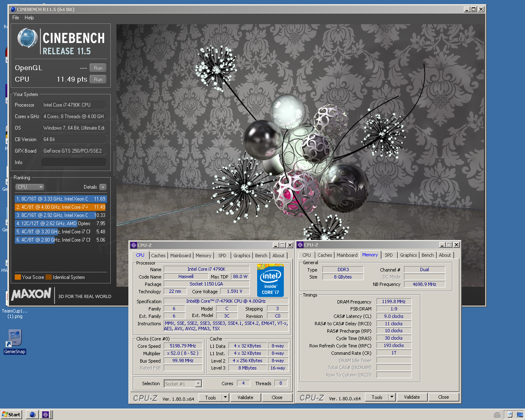The height and width of the screenshot is (420, 525).
Task: Click the CPU-Z taskbar icon
Action: click(x=46, y=415)
